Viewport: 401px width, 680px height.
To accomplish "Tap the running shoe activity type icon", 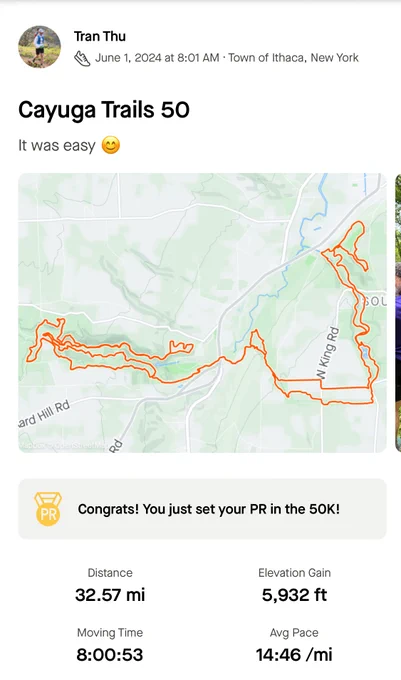I will click(x=82, y=58).
